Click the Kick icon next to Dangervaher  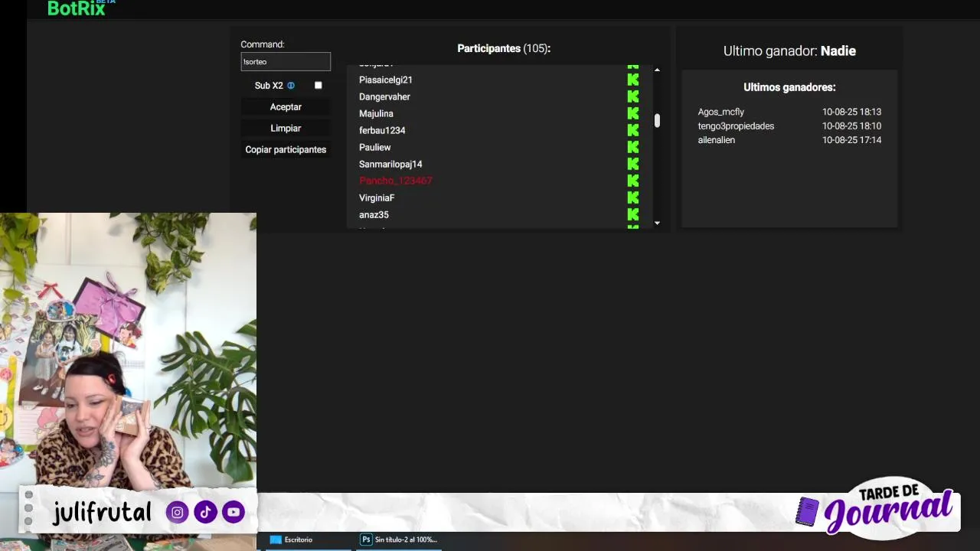tap(633, 96)
